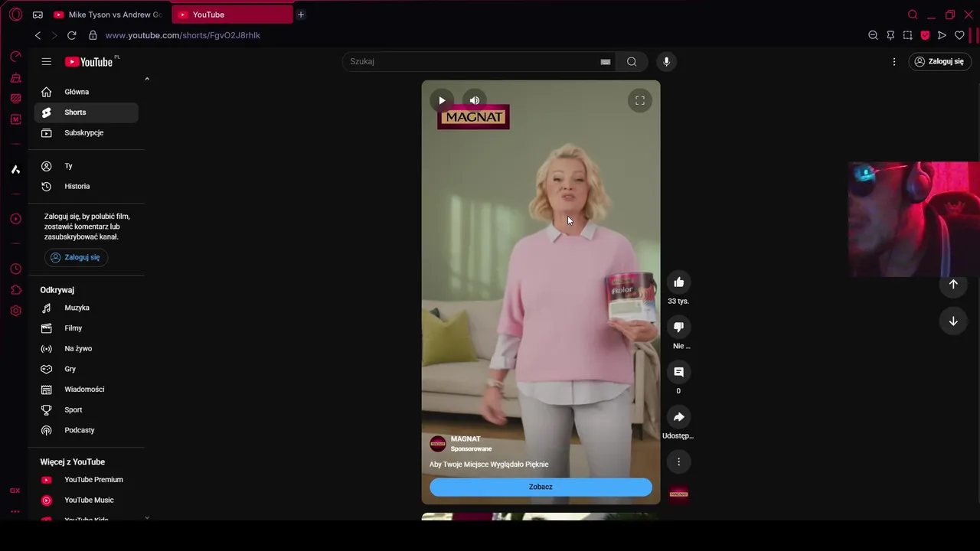Open Historia in sidebar
This screenshot has width=980, height=551.
[86, 187]
